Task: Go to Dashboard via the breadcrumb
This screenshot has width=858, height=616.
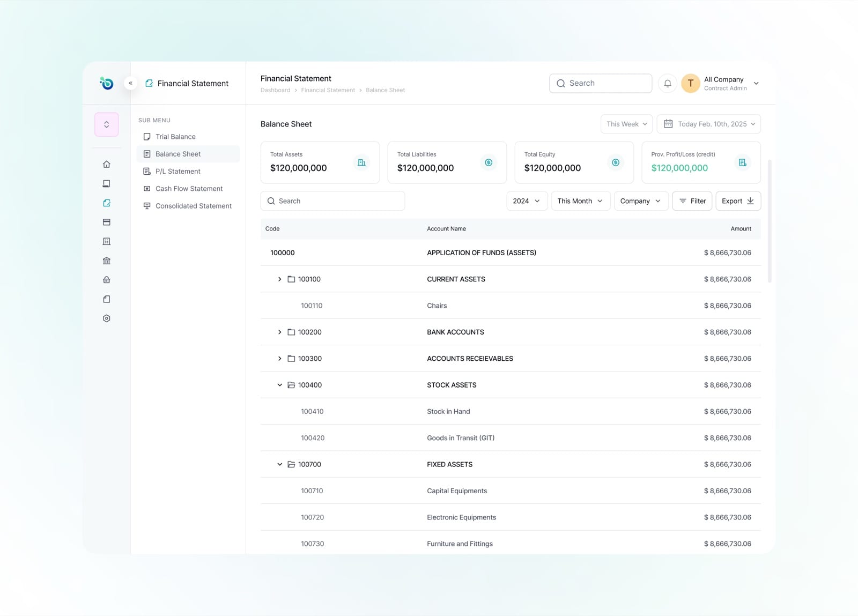Action: pos(275,90)
